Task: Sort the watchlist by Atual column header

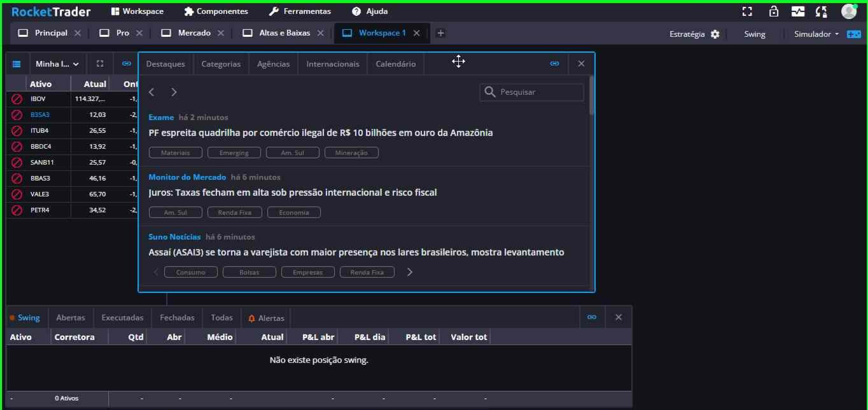Action: pyautogui.click(x=95, y=84)
